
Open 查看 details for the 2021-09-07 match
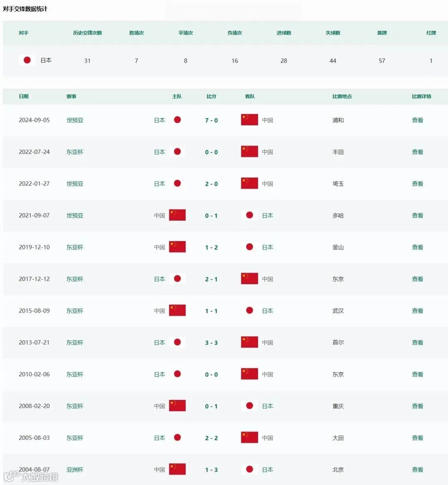[x=417, y=215]
